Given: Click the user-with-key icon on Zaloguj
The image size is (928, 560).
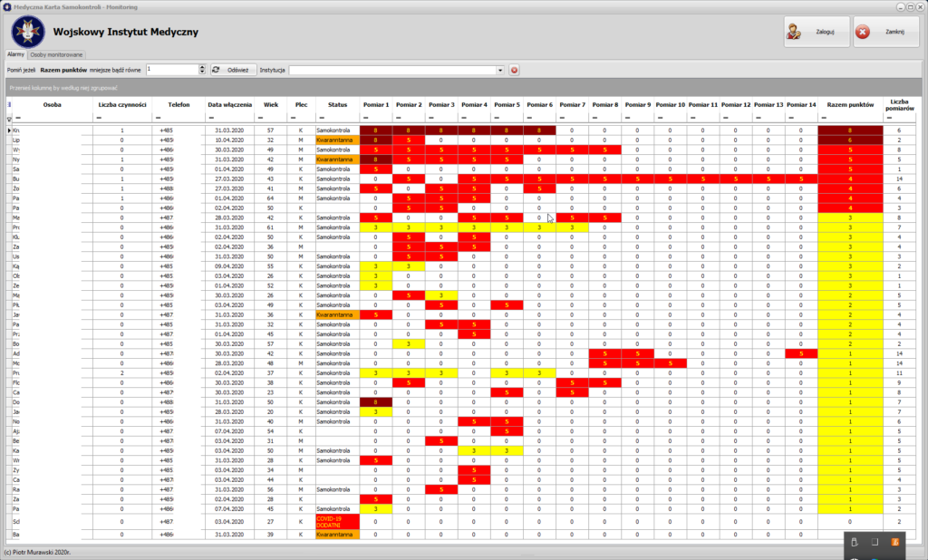Looking at the screenshot, I should click(794, 32).
